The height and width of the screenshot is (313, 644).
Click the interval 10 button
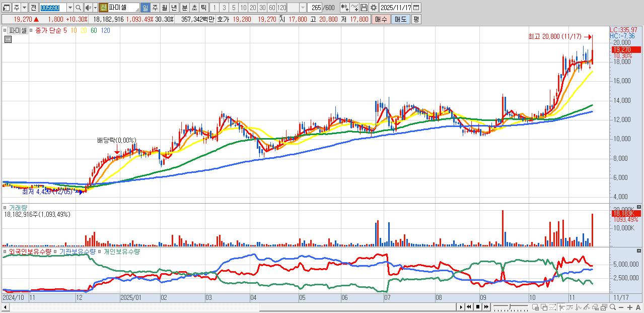(x=243, y=8)
